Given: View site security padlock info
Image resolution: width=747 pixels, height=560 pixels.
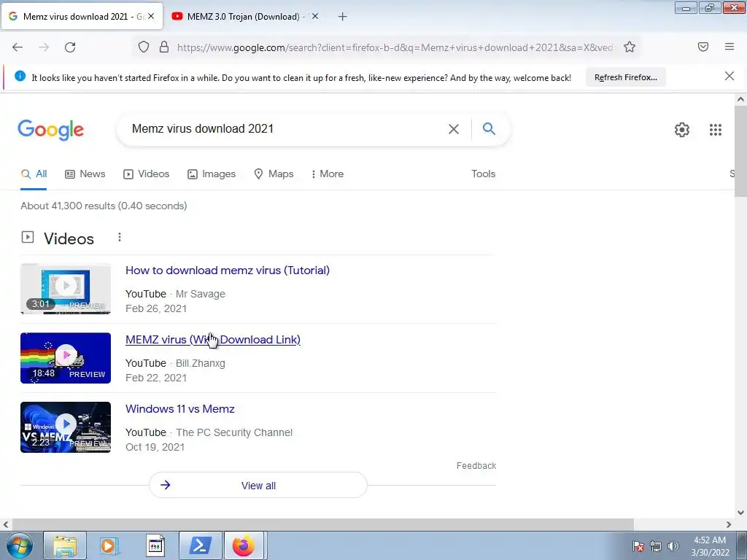Looking at the screenshot, I should tap(164, 47).
